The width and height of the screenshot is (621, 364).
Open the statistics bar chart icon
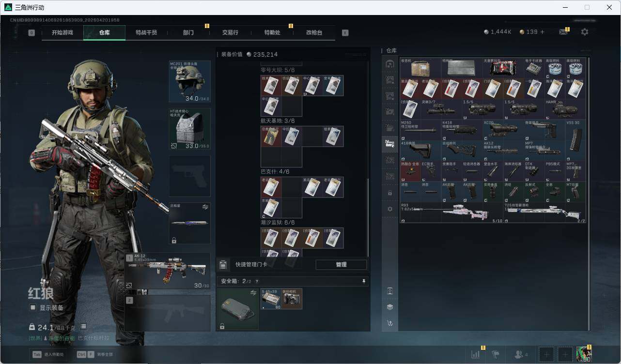[475, 354]
